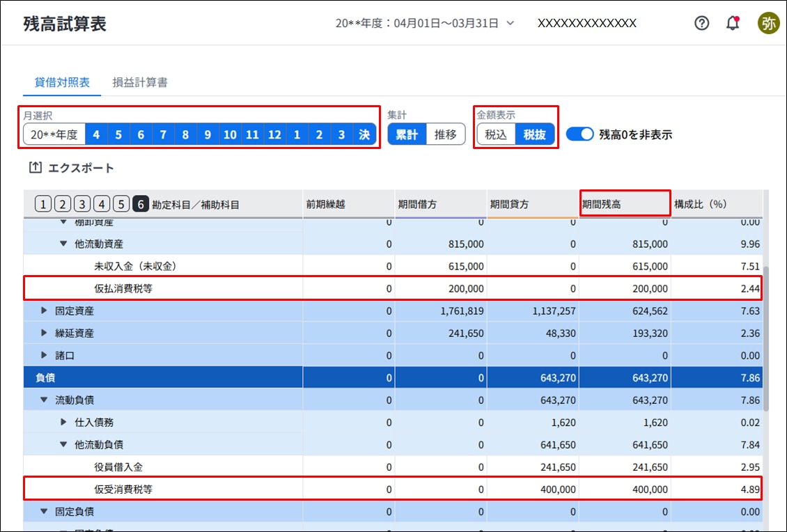The width and height of the screenshot is (787, 532).
Task: Expand the 繰延資産 row
Action: (44, 333)
